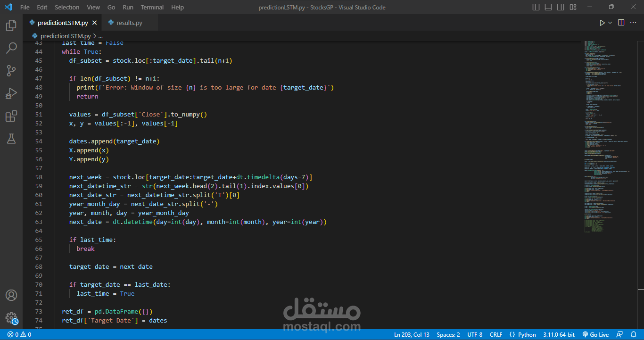Click 'dates.append(target_date)' code line
Viewport: 644px width, 340px height.
pos(115,141)
